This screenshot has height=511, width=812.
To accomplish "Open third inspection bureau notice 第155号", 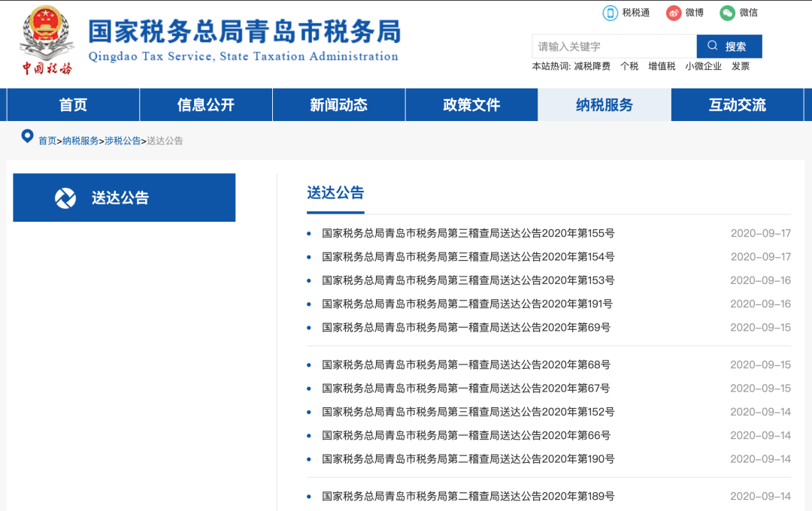I will click(468, 233).
